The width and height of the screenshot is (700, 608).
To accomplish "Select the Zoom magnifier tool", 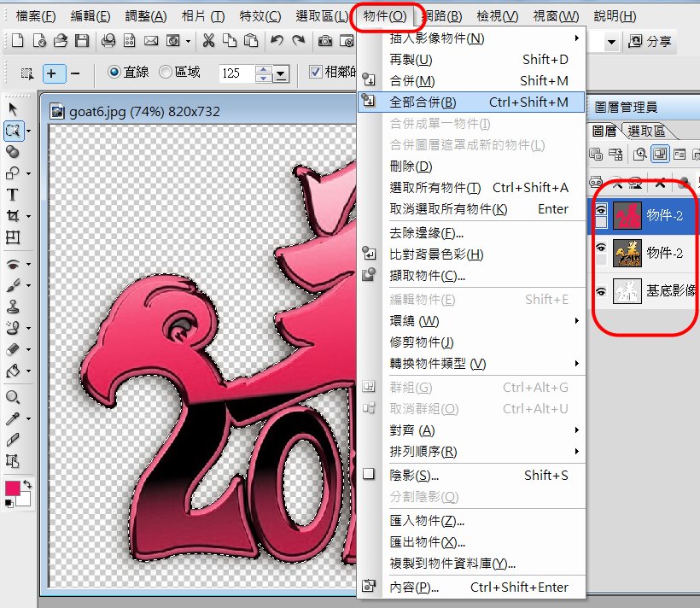I will 13,397.
